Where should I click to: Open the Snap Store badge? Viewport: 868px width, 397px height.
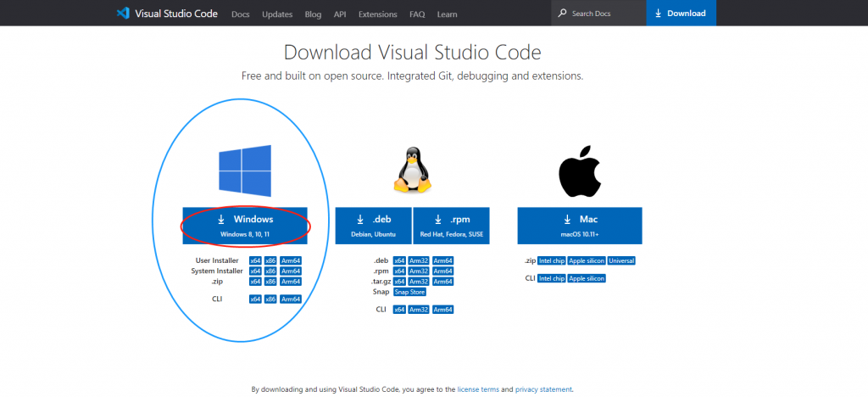(x=409, y=292)
